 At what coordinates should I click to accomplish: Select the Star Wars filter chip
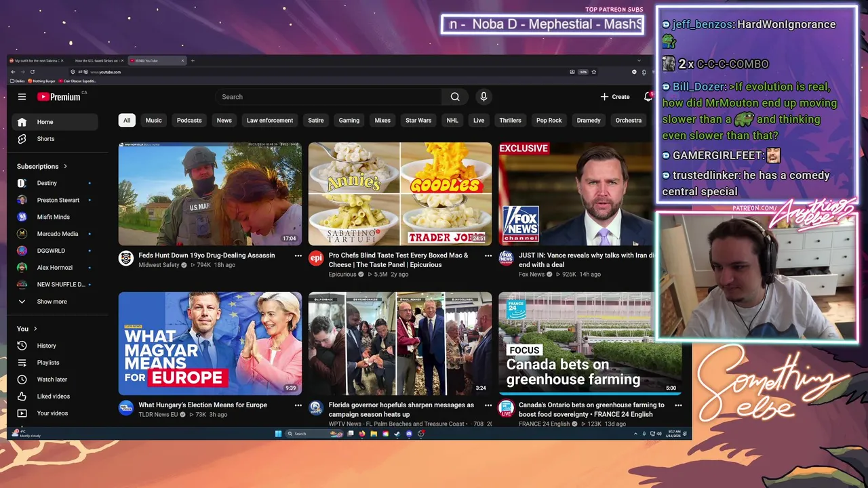418,121
